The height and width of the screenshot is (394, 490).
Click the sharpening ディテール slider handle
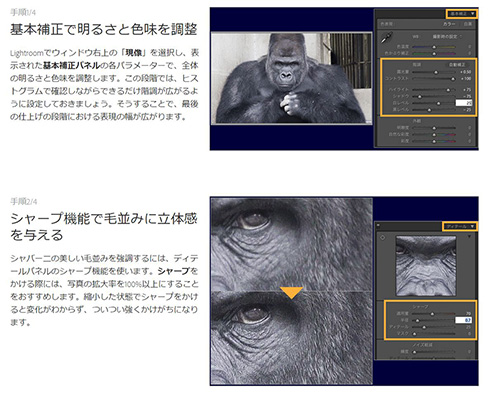pyautogui.click(x=423, y=327)
